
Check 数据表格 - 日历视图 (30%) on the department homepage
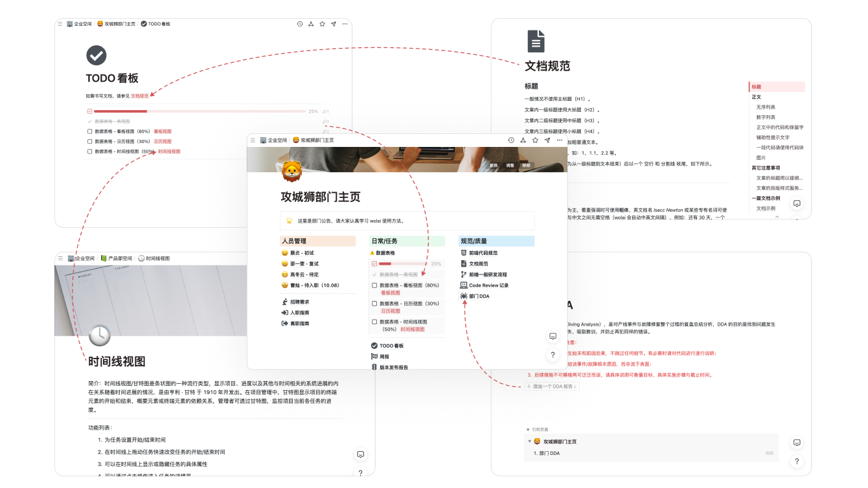click(x=374, y=304)
